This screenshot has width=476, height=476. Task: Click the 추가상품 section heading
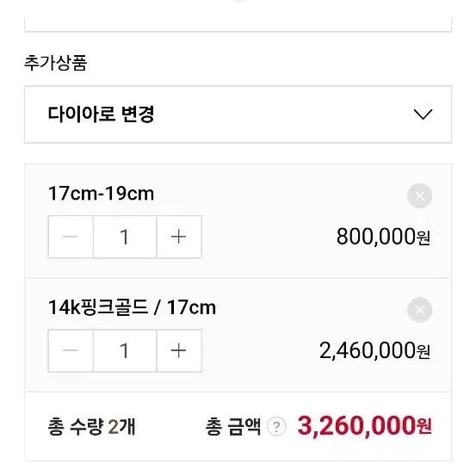pyautogui.click(x=56, y=63)
